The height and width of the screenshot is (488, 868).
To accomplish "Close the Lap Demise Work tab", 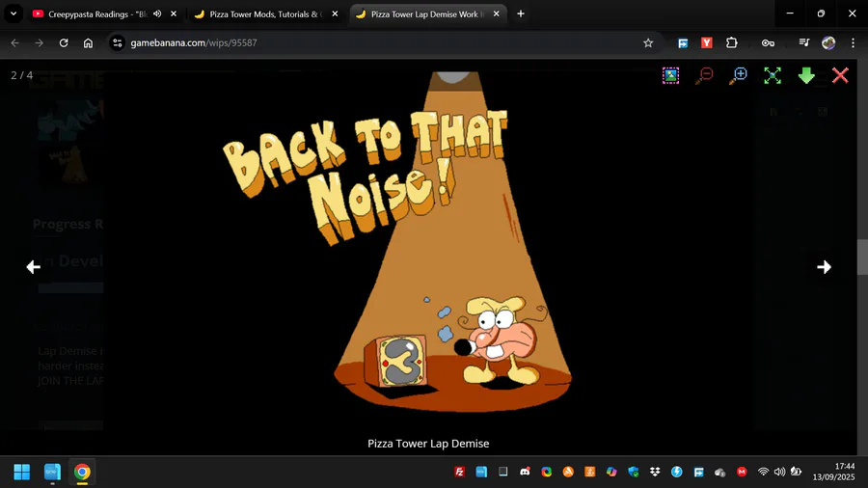I will coord(496,14).
